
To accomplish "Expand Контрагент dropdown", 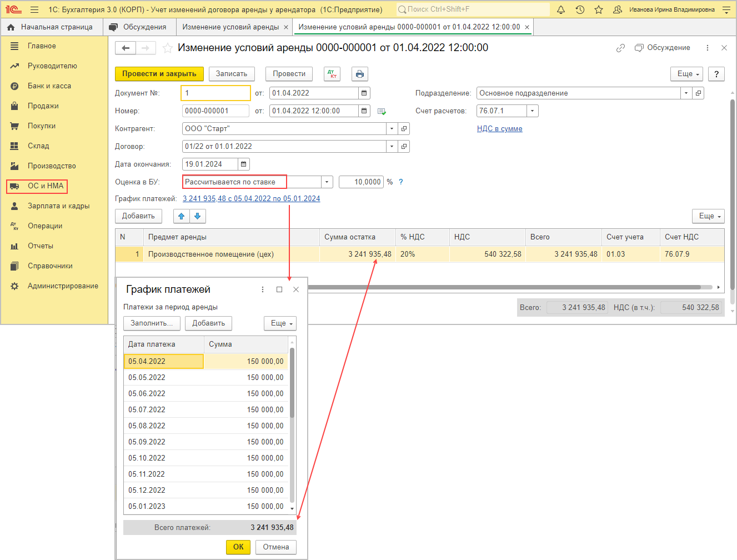I will (x=392, y=129).
